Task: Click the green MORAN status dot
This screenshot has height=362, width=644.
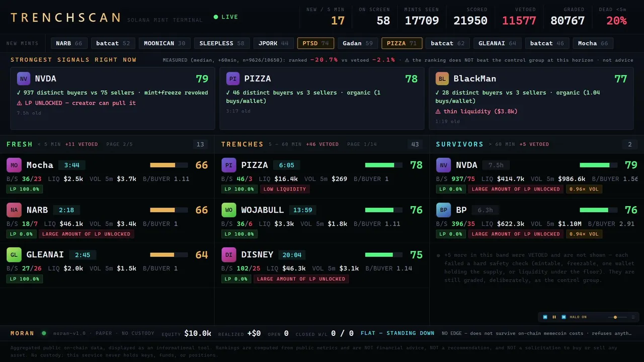Action: (x=44, y=333)
